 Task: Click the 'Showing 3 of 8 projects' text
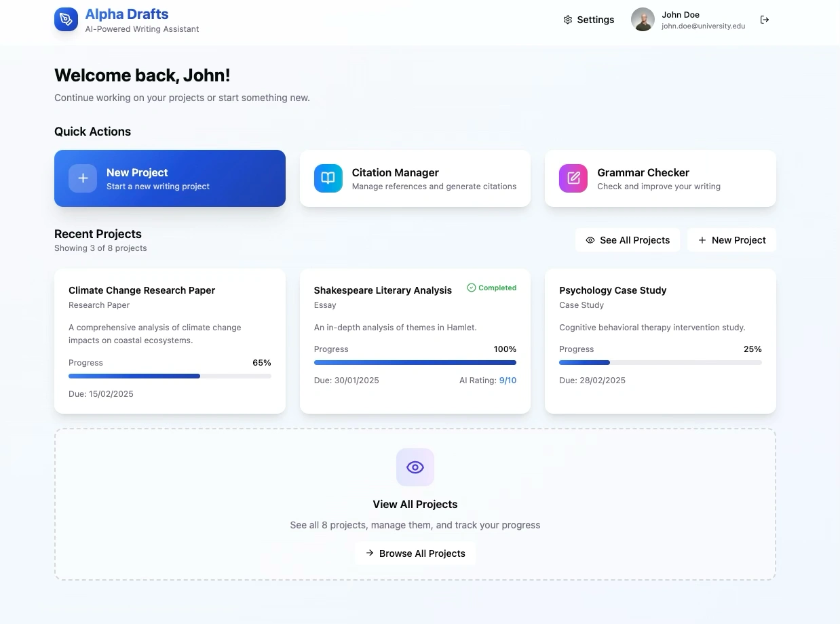[100, 248]
